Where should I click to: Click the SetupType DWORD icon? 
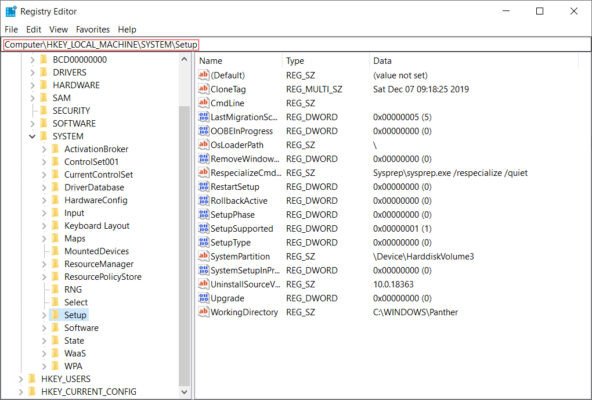(204, 242)
